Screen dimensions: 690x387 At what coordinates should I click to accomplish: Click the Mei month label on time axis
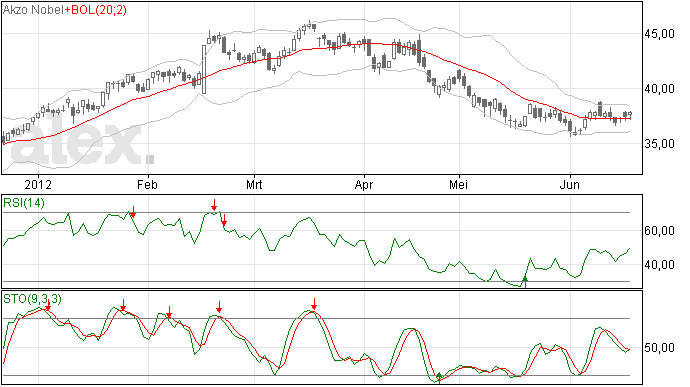pyautogui.click(x=459, y=184)
